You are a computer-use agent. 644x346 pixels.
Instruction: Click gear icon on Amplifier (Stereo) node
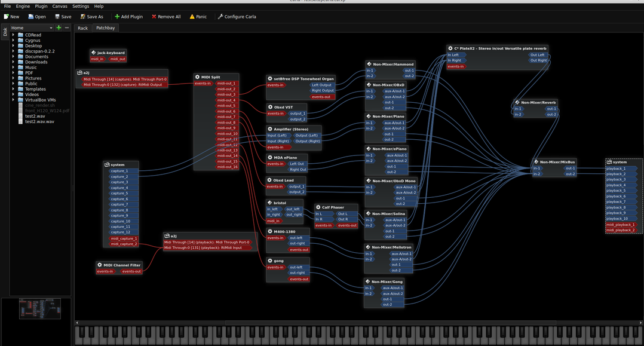(x=270, y=128)
